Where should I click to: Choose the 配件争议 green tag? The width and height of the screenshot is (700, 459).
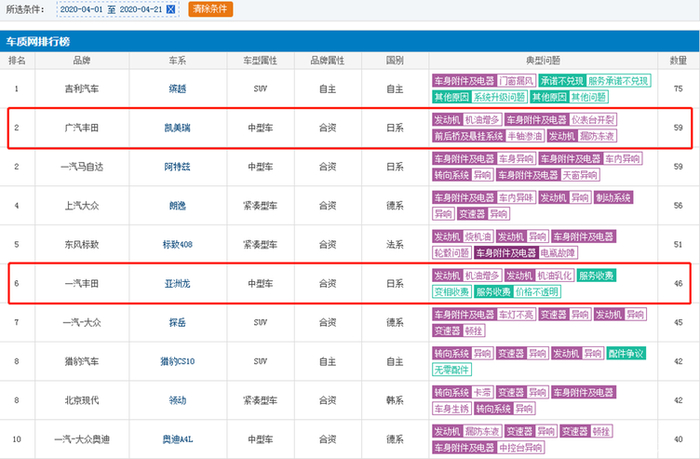625,353
